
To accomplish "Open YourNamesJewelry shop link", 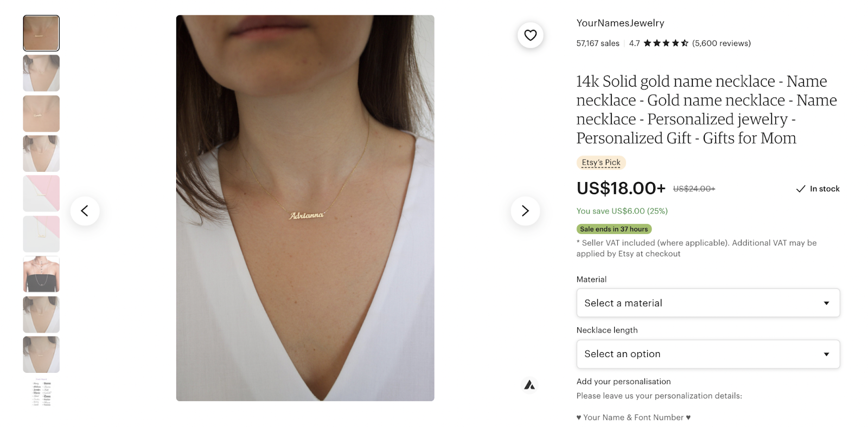I will (x=620, y=23).
